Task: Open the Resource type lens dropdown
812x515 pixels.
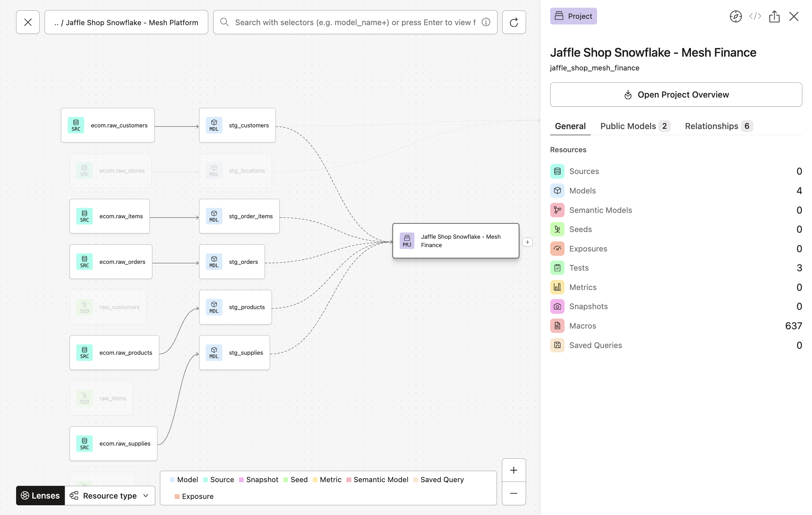Action: point(110,496)
